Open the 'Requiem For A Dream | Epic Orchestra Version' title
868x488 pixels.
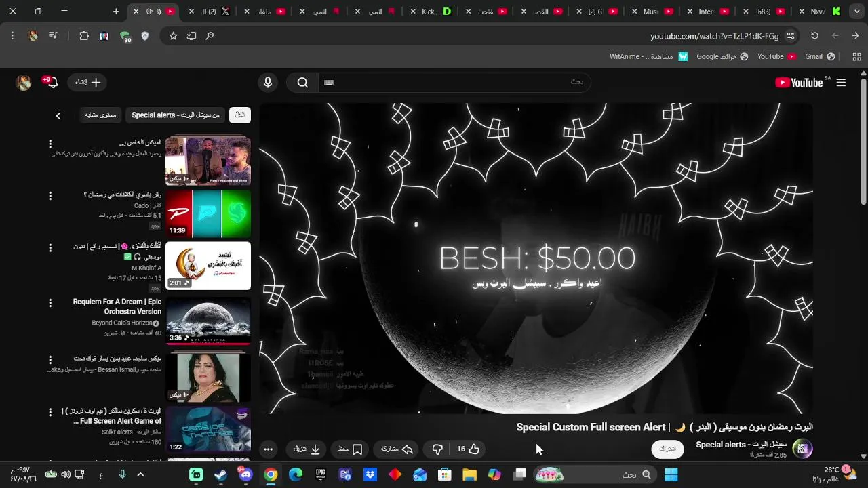click(x=117, y=306)
